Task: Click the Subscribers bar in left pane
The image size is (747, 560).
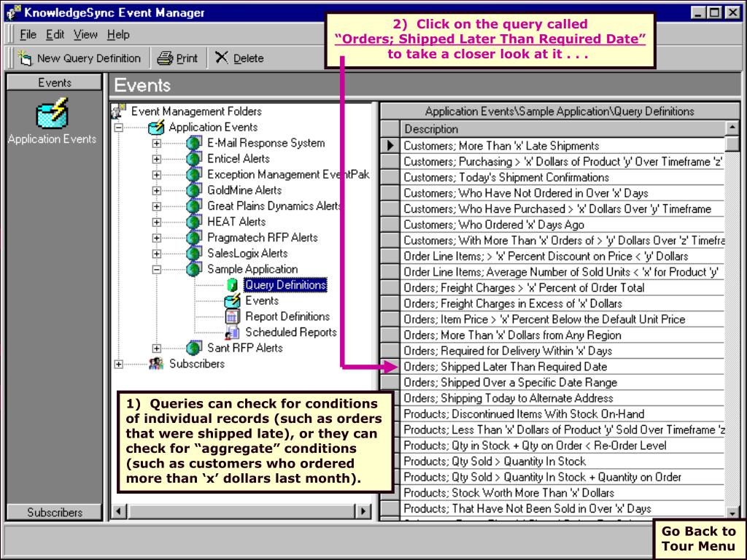Action: (55, 513)
